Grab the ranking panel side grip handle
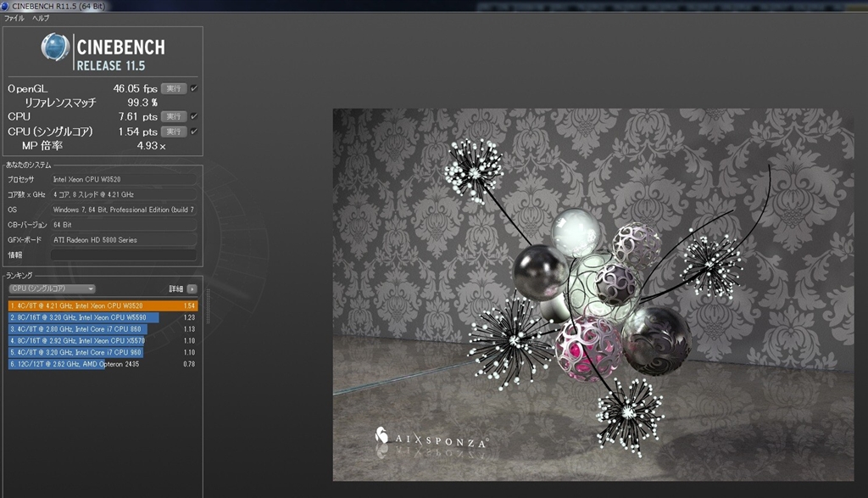 (209, 306)
